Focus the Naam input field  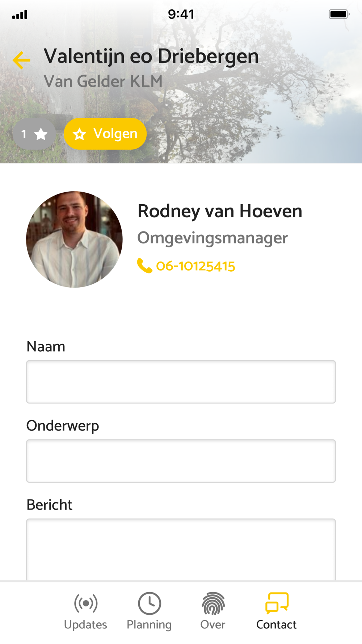pos(181,382)
